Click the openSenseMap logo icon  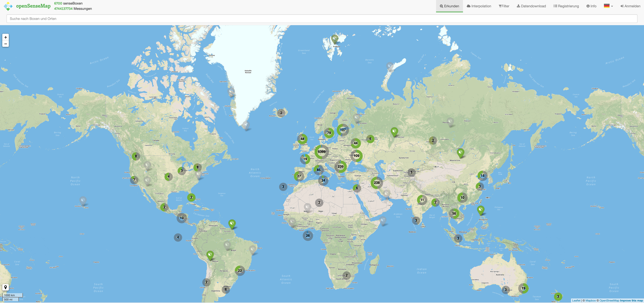point(8,6)
